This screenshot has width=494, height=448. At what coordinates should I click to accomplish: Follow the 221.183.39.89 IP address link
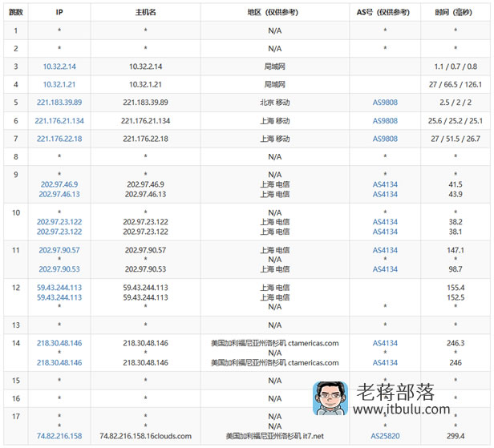[x=59, y=103]
